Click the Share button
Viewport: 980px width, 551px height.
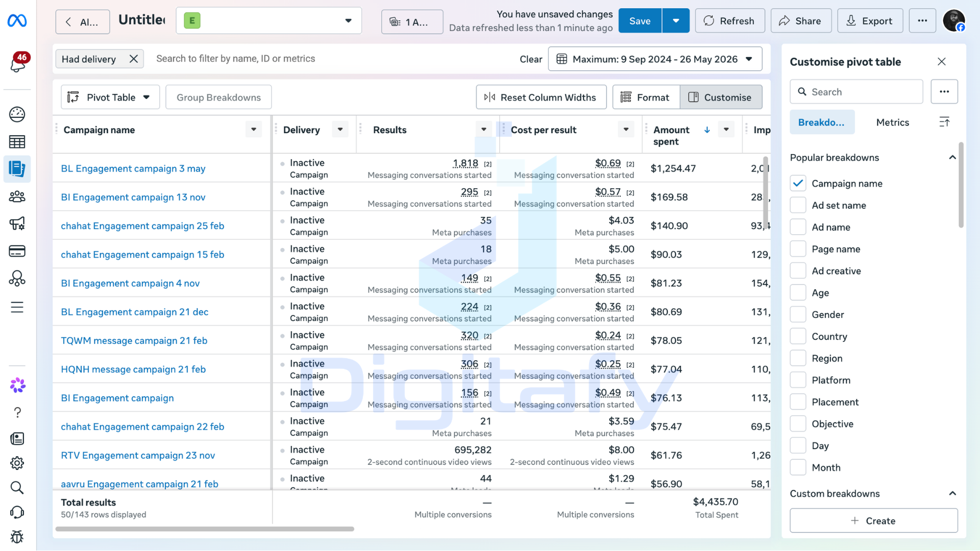point(801,21)
